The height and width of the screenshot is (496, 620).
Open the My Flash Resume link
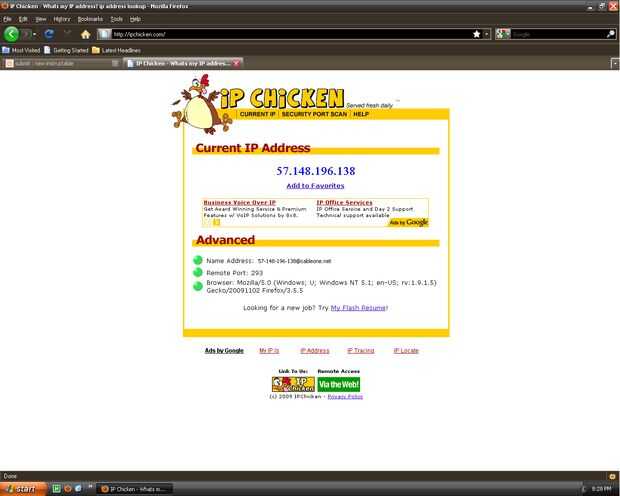[x=358, y=308]
